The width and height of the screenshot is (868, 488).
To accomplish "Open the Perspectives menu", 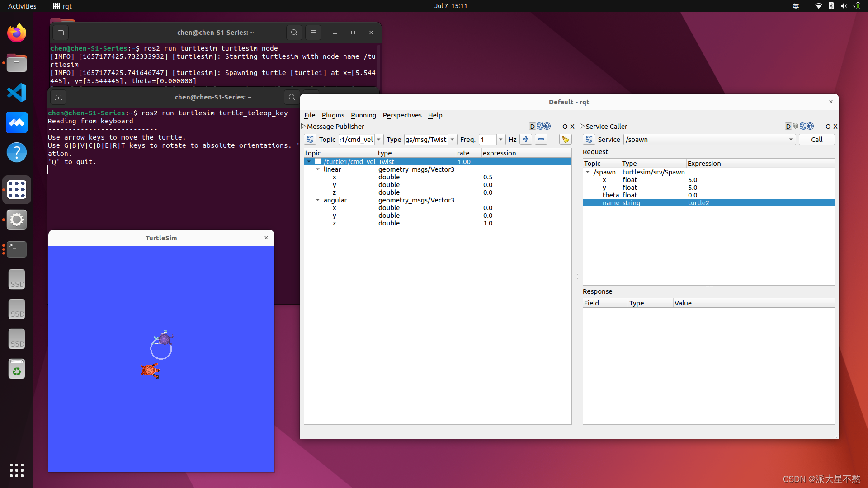I will [402, 115].
